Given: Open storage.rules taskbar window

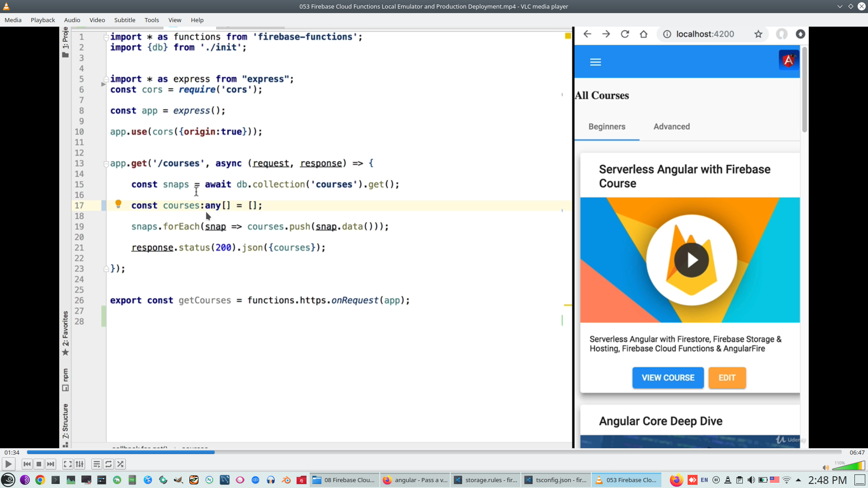Looking at the screenshot, I should click(x=486, y=480).
